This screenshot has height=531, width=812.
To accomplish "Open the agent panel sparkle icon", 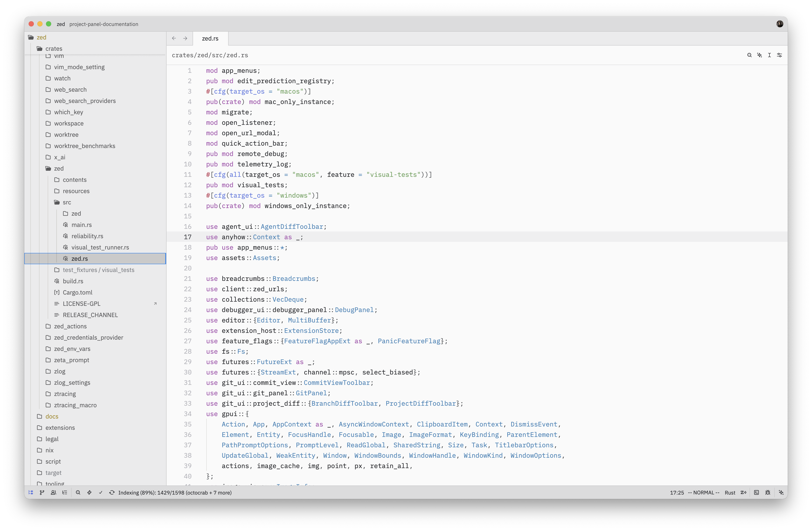I will pyautogui.click(x=781, y=492).
